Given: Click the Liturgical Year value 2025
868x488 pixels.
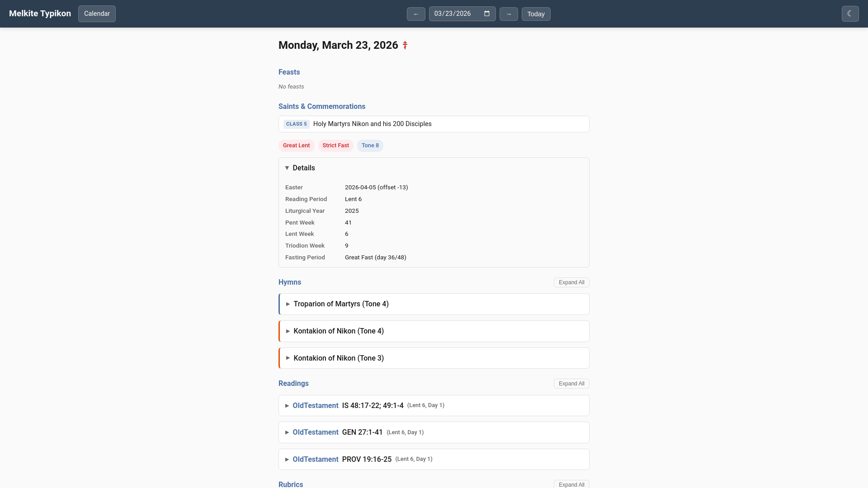Looking at the screenshot, I should click(352, 211).
